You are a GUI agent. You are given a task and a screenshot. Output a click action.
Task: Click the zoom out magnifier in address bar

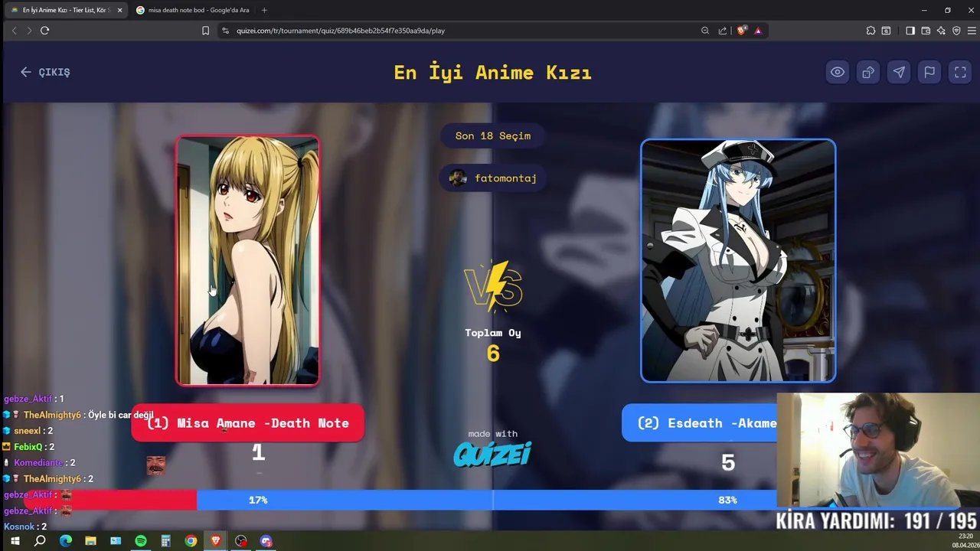point(705,31)
